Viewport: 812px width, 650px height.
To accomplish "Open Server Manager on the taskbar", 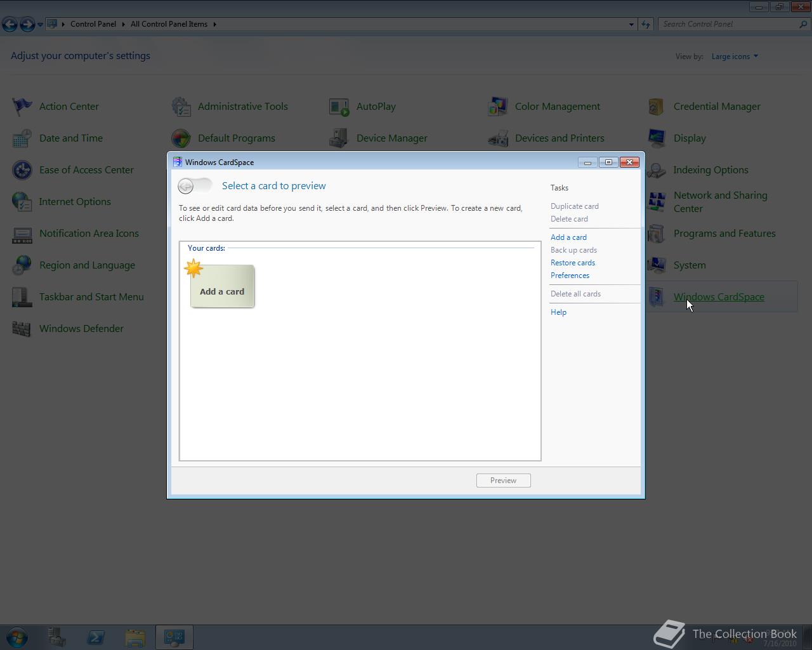I will click(57, 637).
